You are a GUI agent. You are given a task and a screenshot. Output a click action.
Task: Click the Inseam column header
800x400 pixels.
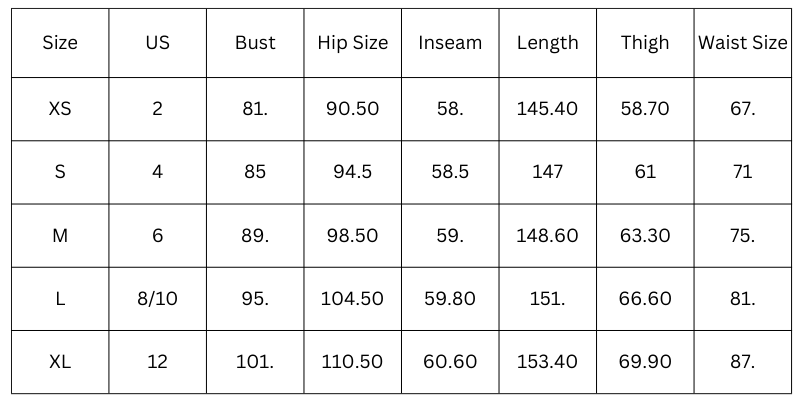(450, 43)
